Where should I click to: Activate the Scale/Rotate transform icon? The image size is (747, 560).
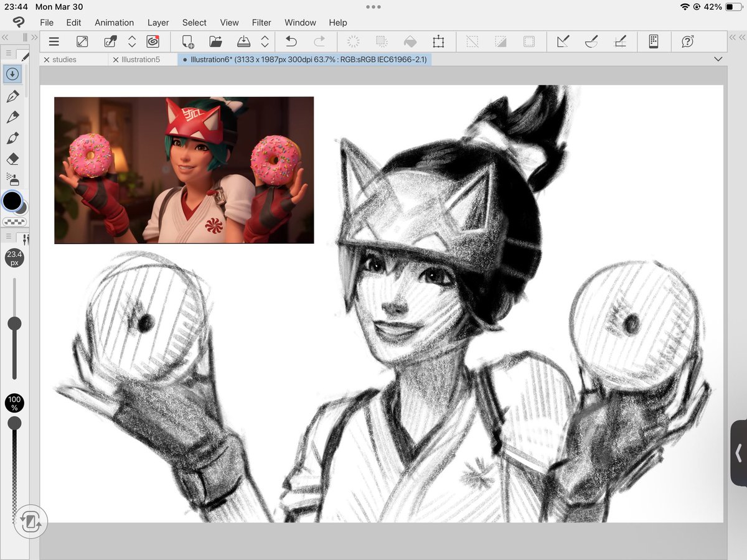tap(438, 42)
